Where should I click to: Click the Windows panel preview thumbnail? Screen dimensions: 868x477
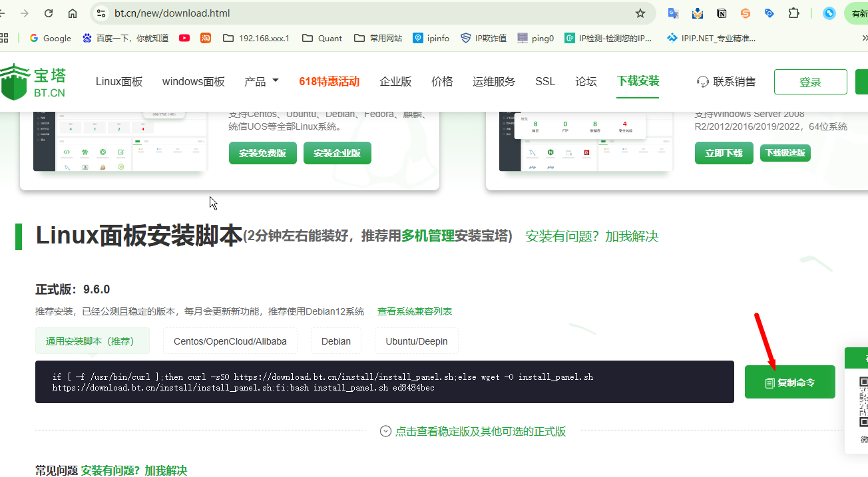pyautogui.click(x=586, y=140)
